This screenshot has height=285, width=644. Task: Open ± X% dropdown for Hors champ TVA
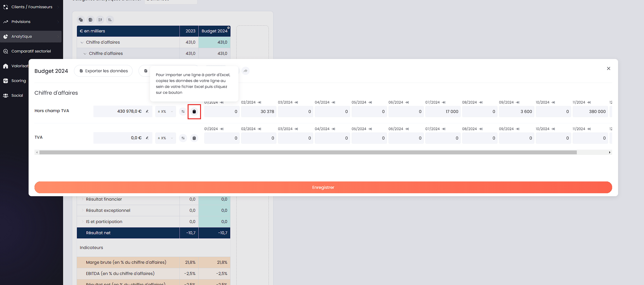tap(166, 112)
